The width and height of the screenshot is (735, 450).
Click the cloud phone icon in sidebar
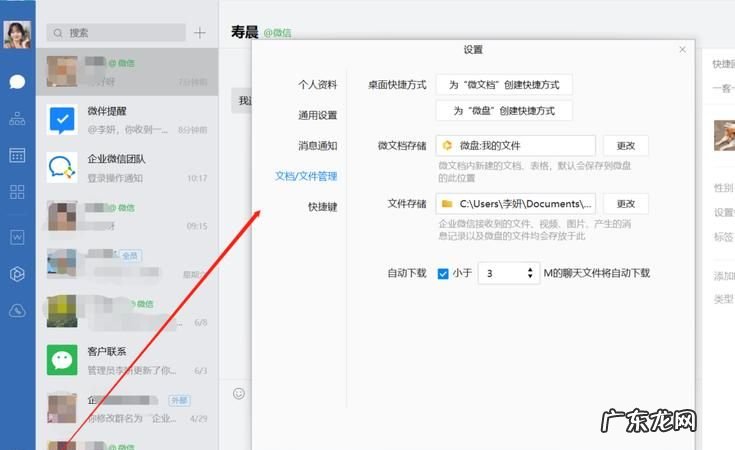(x=17, y=311)
